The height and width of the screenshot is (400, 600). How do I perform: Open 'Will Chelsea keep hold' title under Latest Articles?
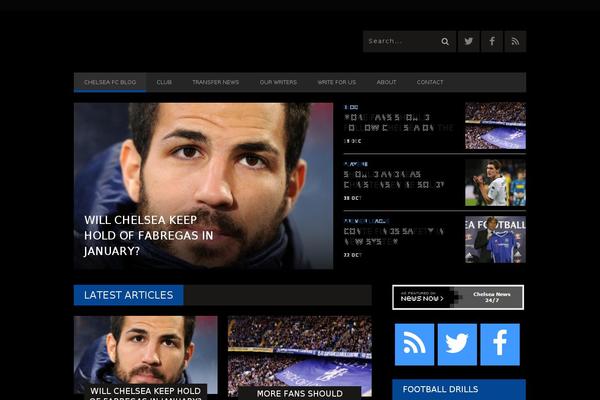click(145, 393)
